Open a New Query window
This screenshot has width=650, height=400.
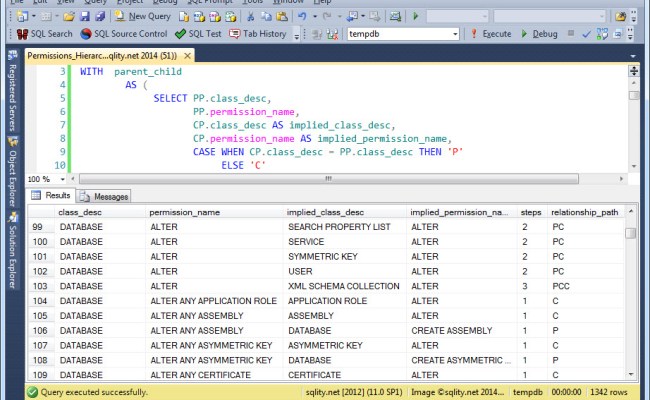pyautogui.click(x=143, y=17)
